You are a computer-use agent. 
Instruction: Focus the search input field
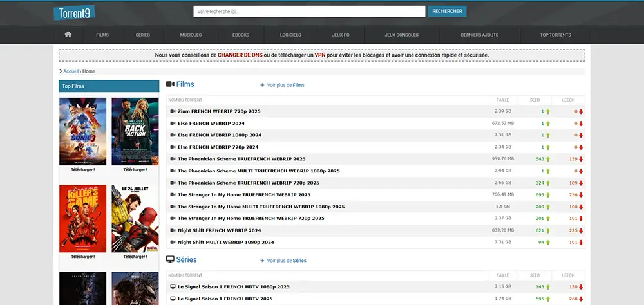(x=309, y=12)
